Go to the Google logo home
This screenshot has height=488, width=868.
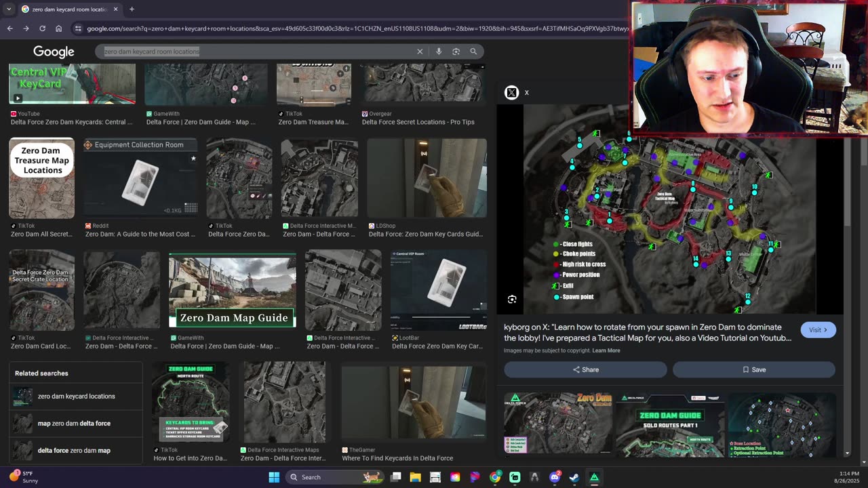click(x=54, y=52)
